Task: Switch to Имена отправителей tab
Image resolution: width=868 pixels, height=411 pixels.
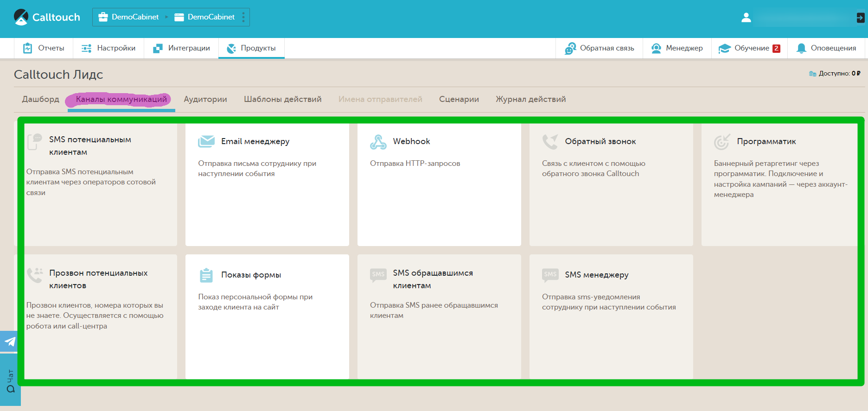Action: pyautogui.click(x=380, y=99)
